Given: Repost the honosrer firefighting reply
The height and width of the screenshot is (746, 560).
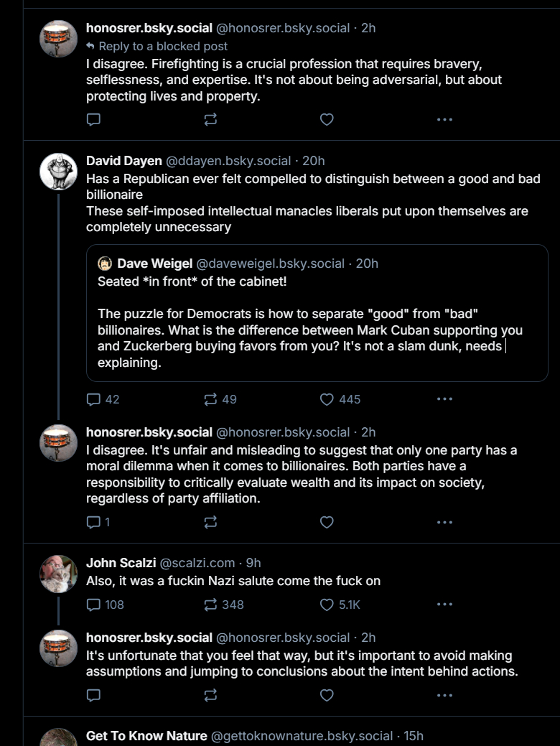Looking at the screenshot, I should click(x=210, y=119).
